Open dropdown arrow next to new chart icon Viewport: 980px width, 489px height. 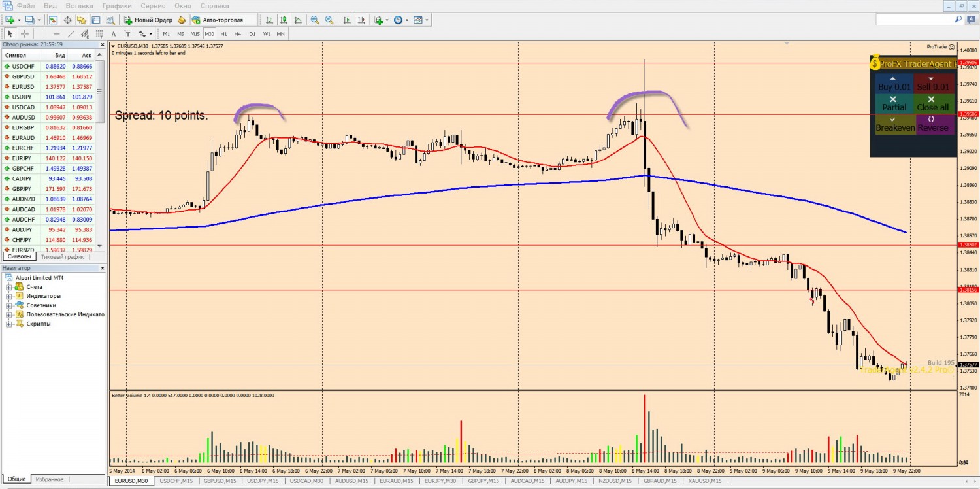[19, 20]
